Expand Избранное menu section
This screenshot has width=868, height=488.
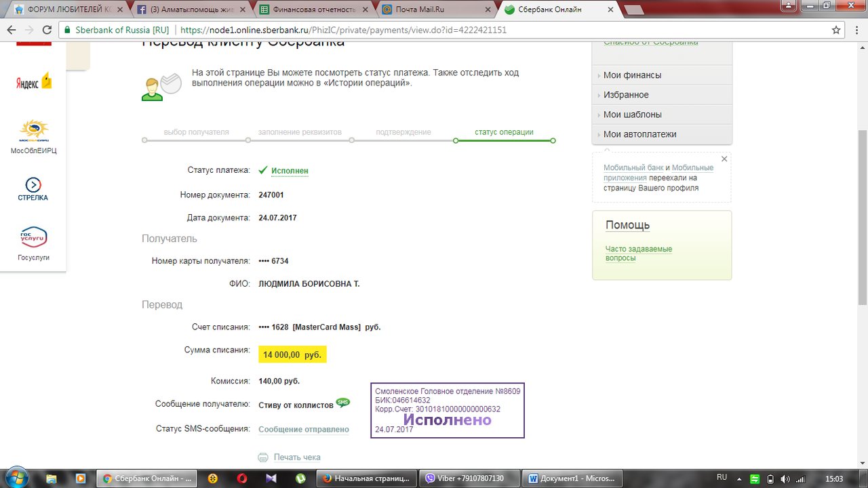coord(662,95)
